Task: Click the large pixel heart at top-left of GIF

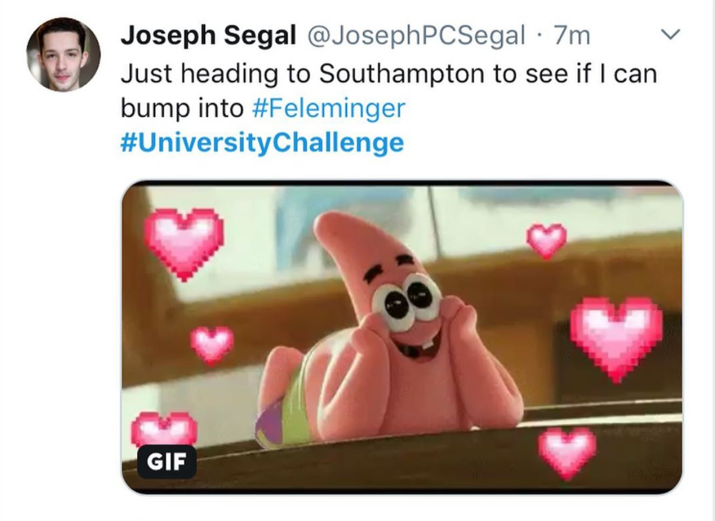Action: [184, 244]
